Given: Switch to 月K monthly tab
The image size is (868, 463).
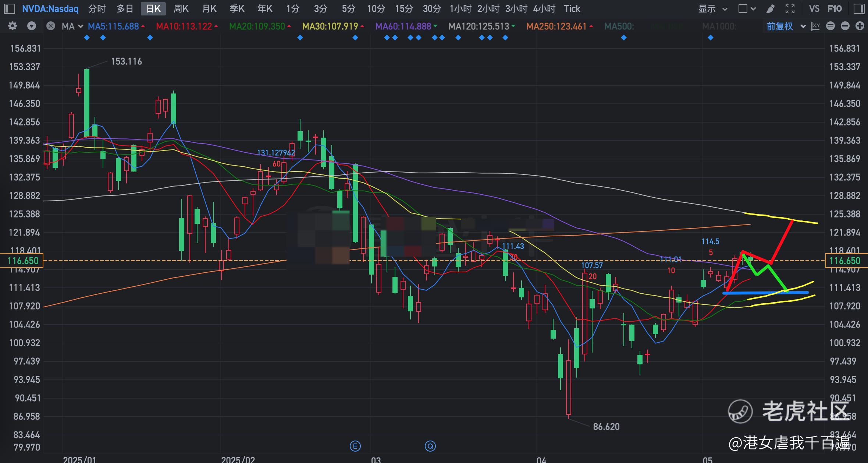Looking at the screenshot, I should [x=209, y=8].
